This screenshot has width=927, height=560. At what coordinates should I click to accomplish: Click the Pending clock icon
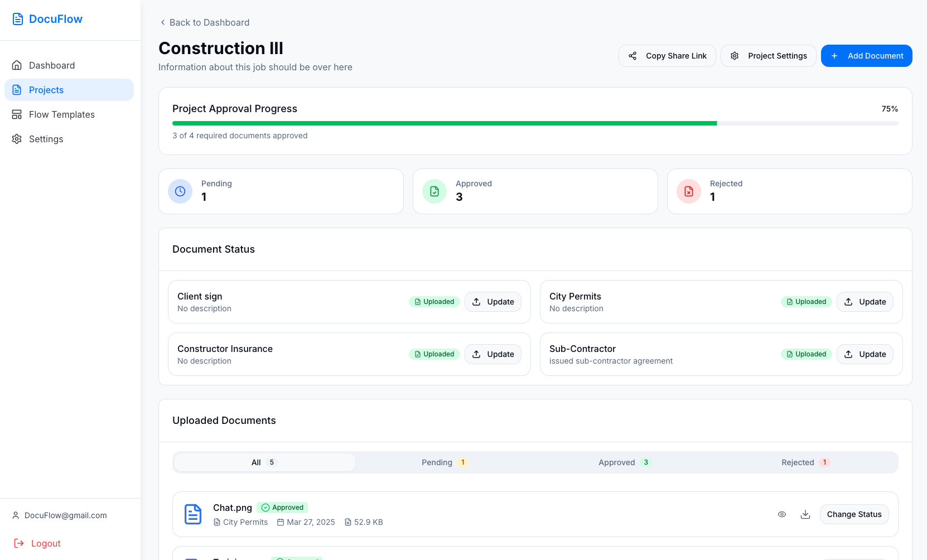point(180,191)
